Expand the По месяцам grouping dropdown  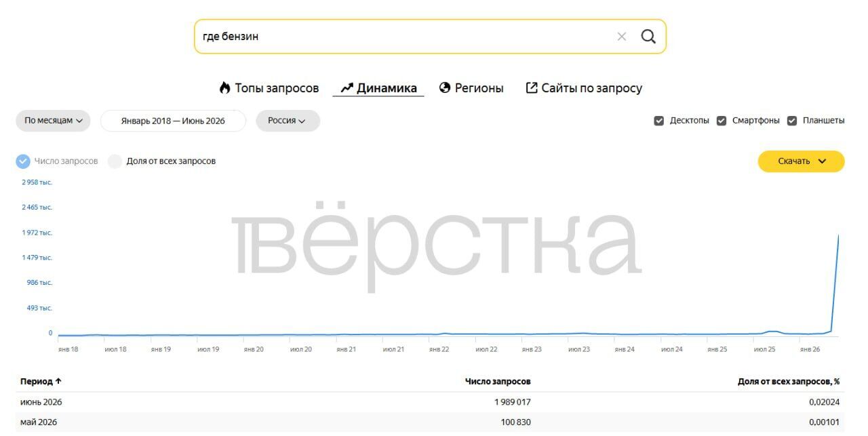(x=53, y=121)
